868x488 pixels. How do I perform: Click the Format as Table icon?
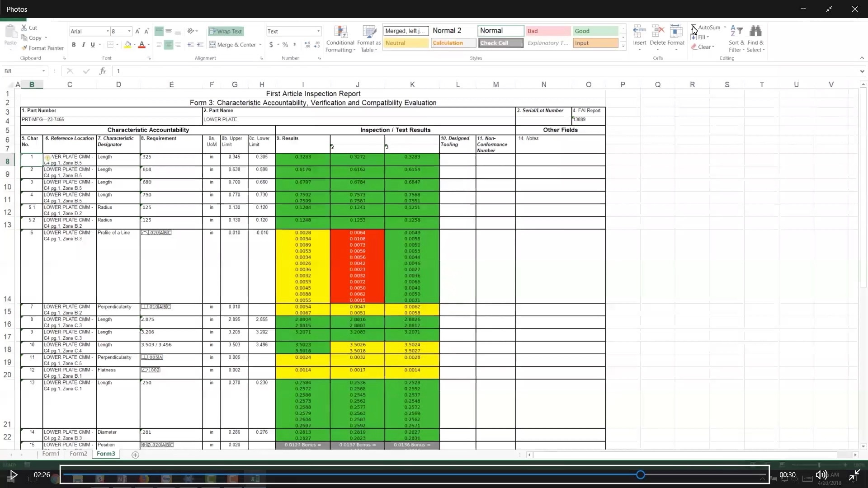coord(369,33)
